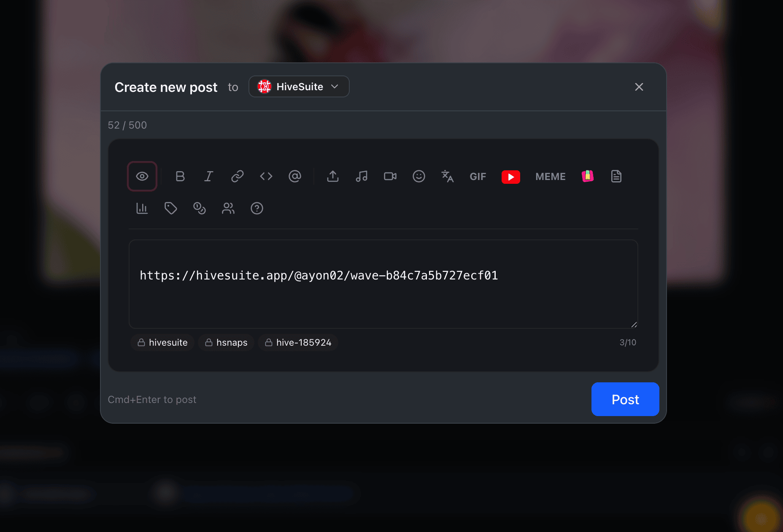Upload an image file
Screen dimensions: 783x532
point(333,176)
